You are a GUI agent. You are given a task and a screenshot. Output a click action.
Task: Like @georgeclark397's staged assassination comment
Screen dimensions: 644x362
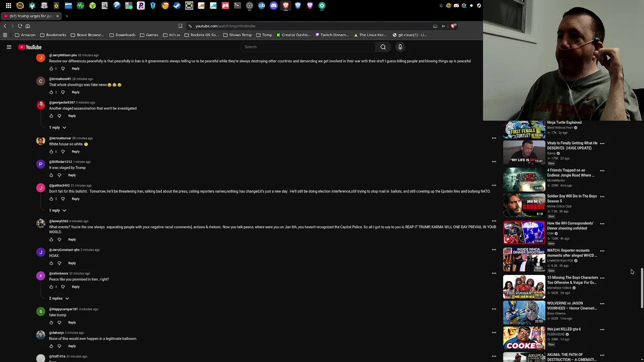(x=51, y=116)
